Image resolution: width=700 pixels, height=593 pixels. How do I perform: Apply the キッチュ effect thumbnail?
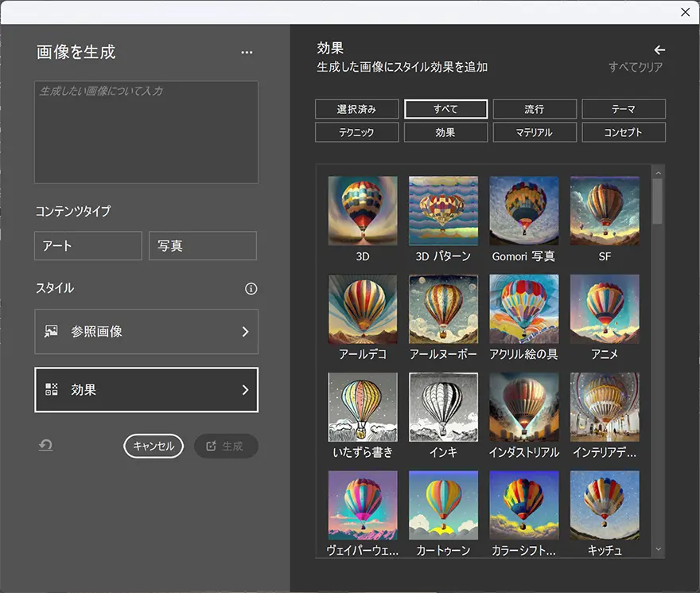[x=605, y=505]
